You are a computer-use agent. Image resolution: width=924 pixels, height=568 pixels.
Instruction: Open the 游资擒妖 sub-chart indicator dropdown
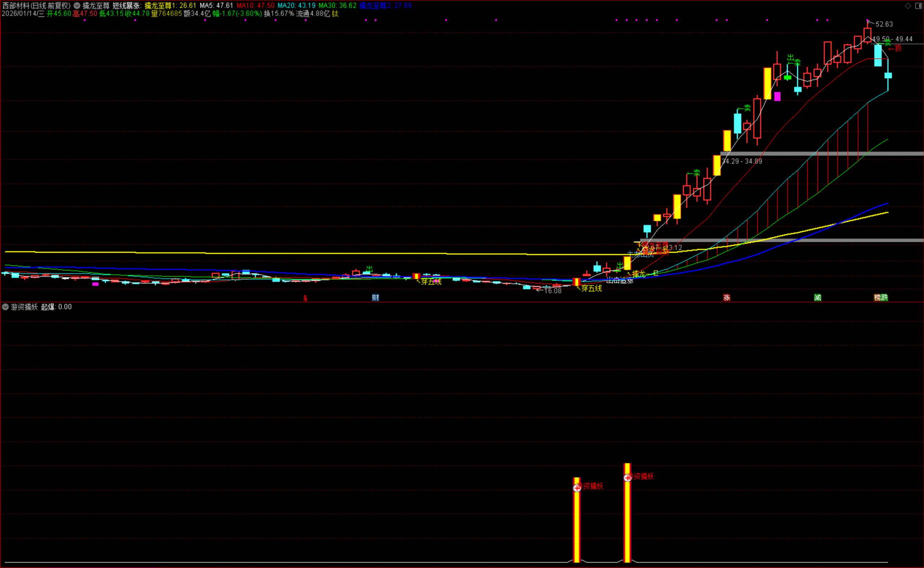(x=5, y=307)
